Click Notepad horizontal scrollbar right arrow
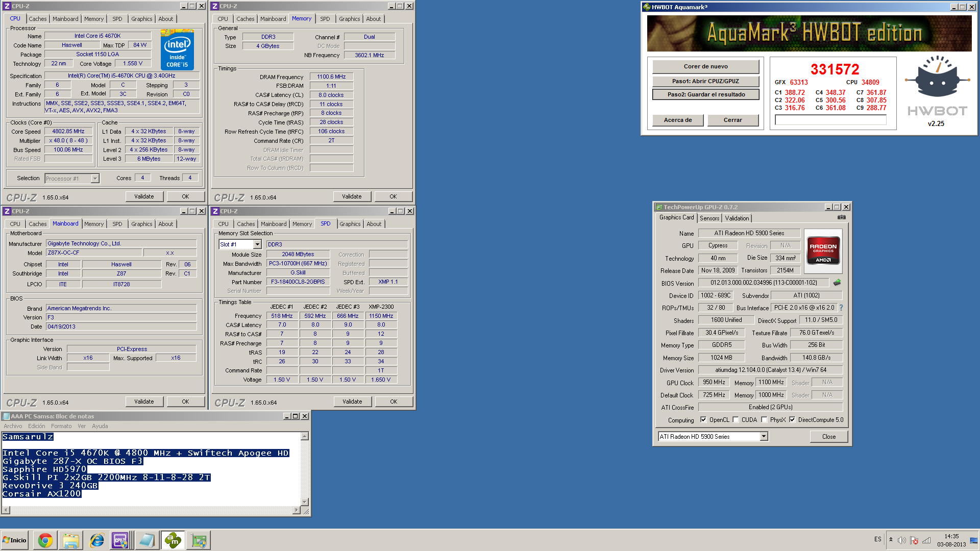 click(x=297, y=510)
